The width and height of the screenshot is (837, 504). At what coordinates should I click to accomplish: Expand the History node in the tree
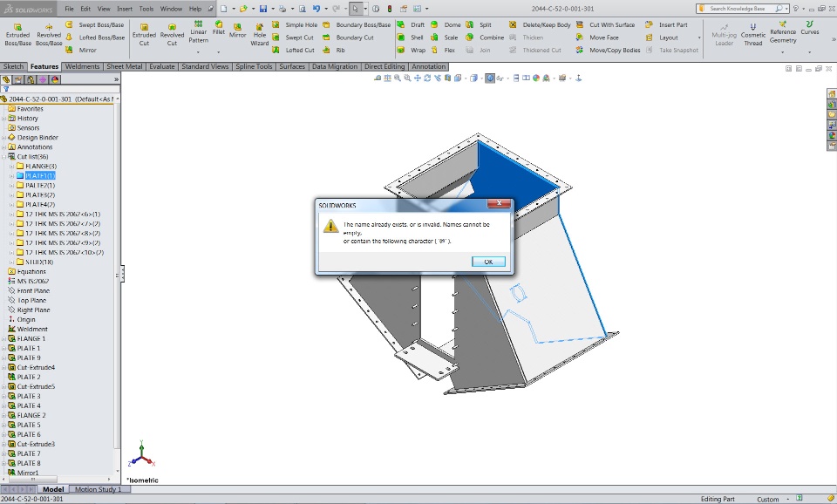pyautogui.click(x=3, y=118)
